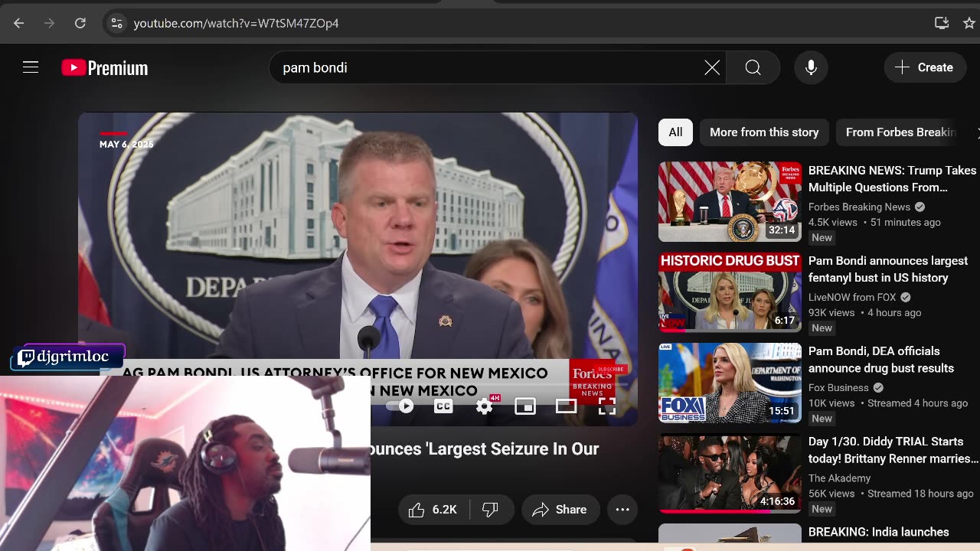Screen dimensions: 980x551
Task: Go to YouTube home via the Premium logo
Action: [105, 68]
